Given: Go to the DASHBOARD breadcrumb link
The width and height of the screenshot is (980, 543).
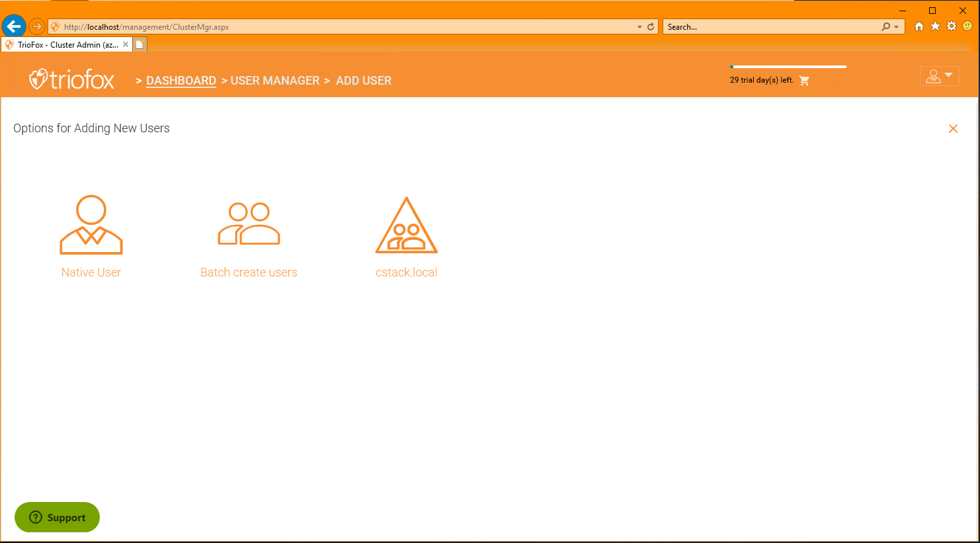Looking at the screenshot, I should [x=181, y=81].
